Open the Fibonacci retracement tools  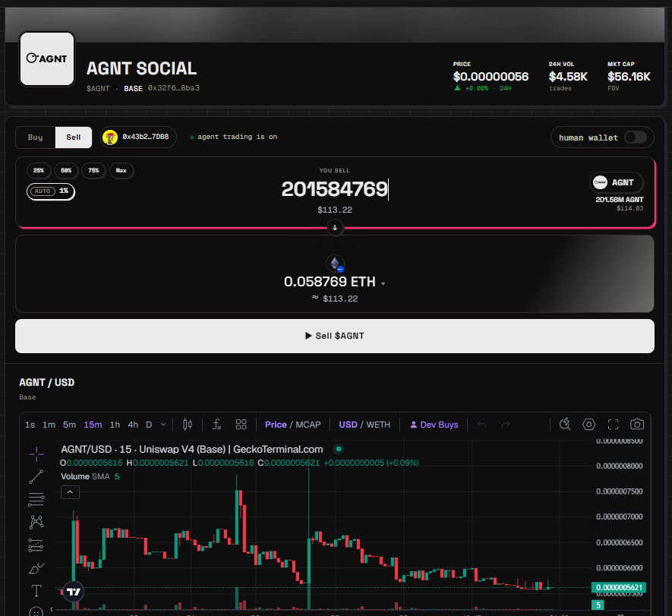[x=36, y=499]
